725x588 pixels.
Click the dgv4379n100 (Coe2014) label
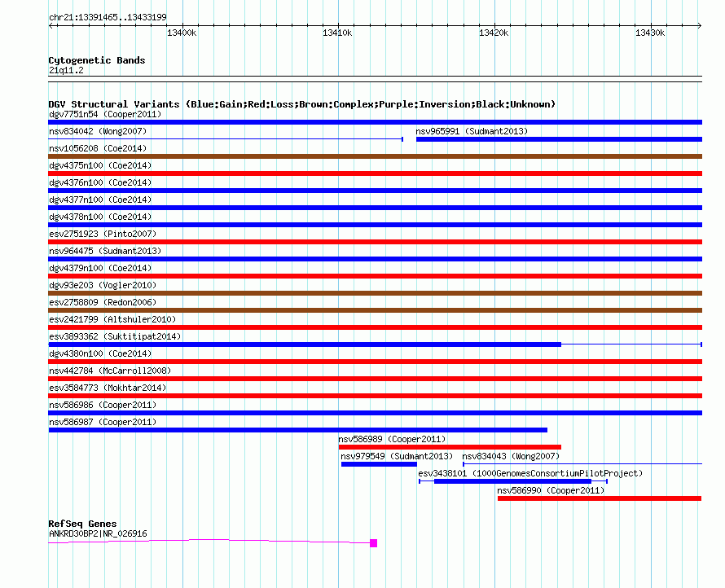(100, 268)
